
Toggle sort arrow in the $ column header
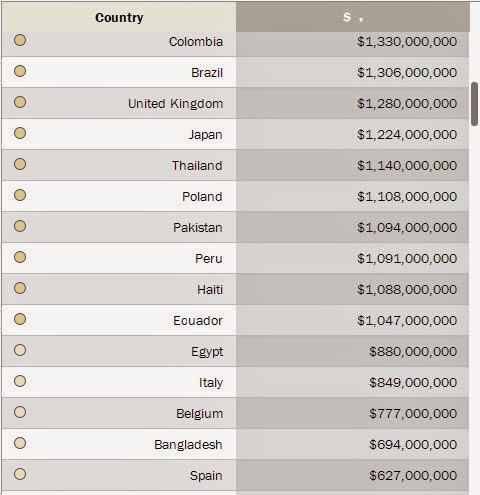(361, 20)
